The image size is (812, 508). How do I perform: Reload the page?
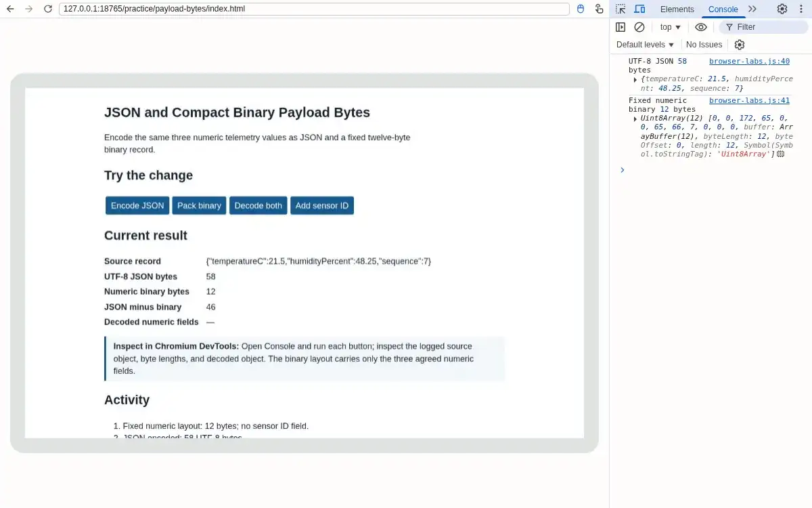[47, 9]
